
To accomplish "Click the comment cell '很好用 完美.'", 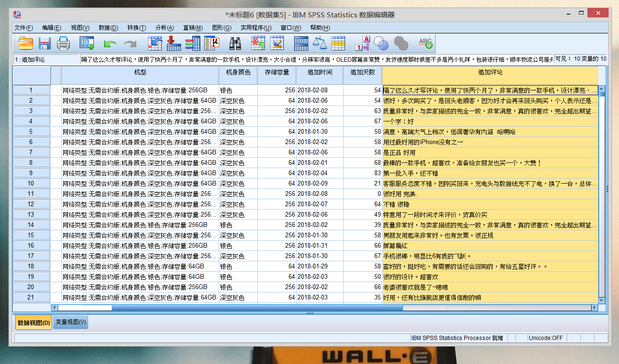I will pos(490,194).
